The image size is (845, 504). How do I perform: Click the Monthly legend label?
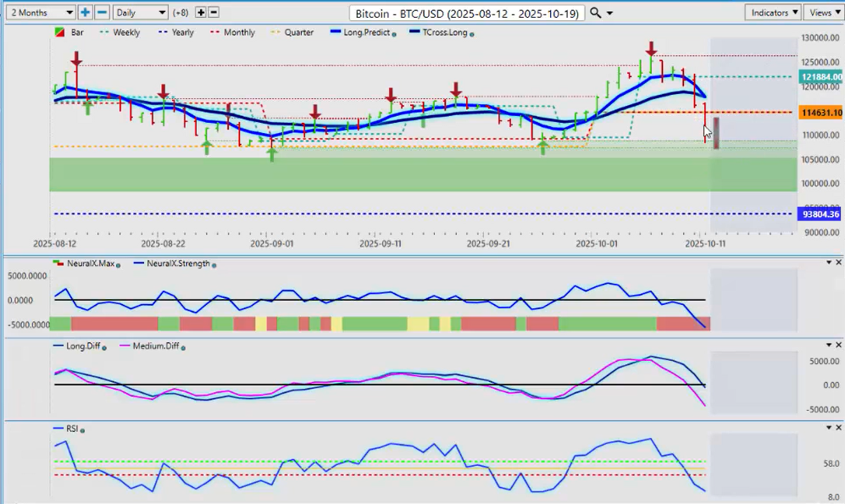[238, 32]
